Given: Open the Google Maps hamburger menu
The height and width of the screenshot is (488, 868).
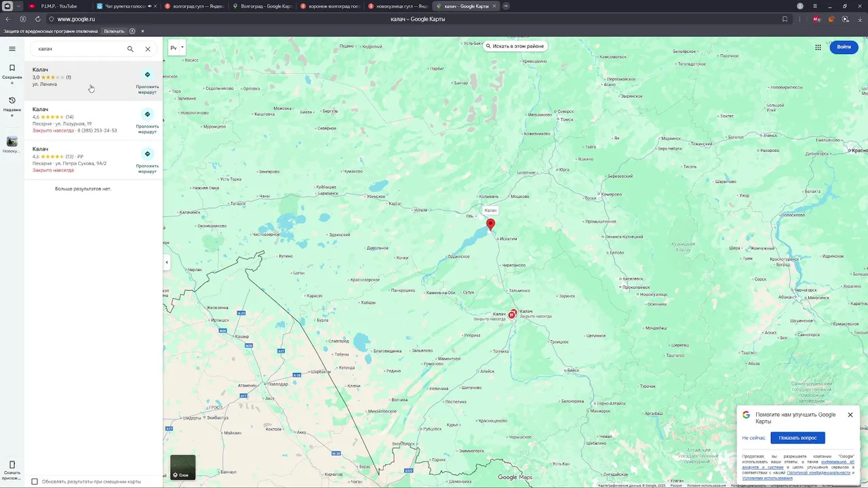Looking at the screenshot, I should coord(12,49).
